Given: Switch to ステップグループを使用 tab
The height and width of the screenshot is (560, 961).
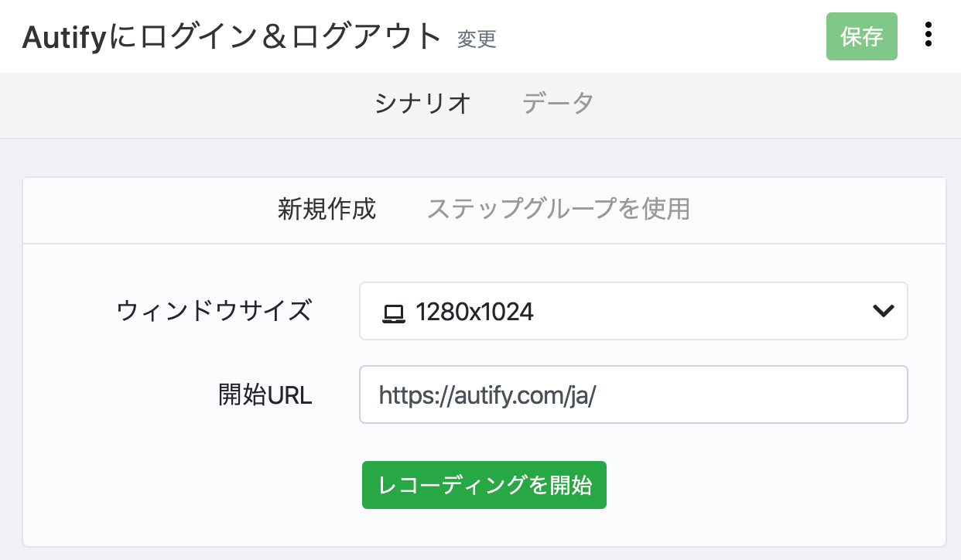Looking at the screenshot, I should pyautogui.click(x=558, y=209).
